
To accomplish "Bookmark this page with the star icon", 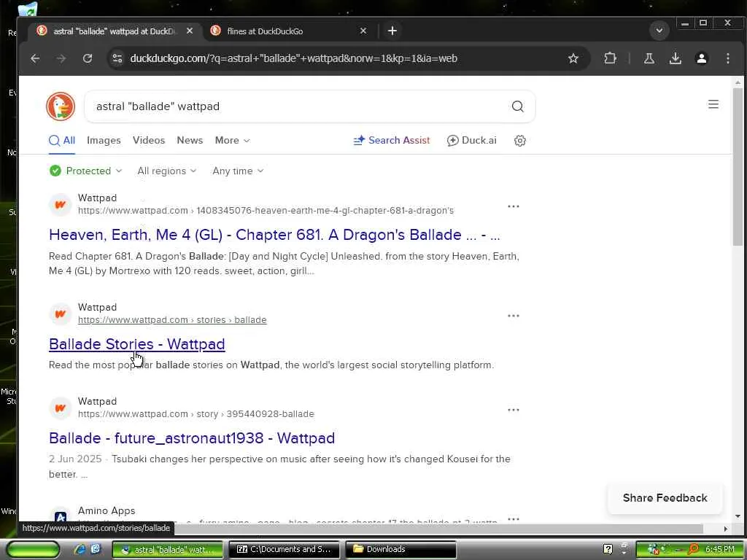I will (573, 58).
